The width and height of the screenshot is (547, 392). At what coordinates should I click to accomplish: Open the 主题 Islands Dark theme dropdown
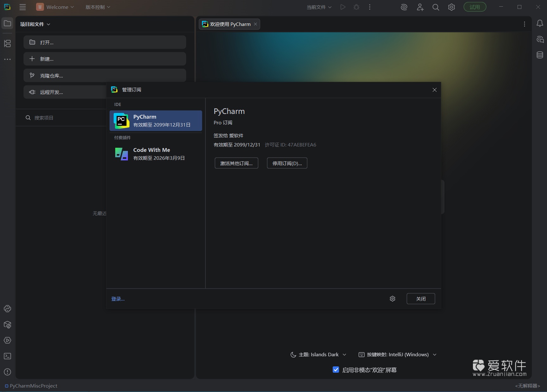pyautogui.click(x=318, y=354)
